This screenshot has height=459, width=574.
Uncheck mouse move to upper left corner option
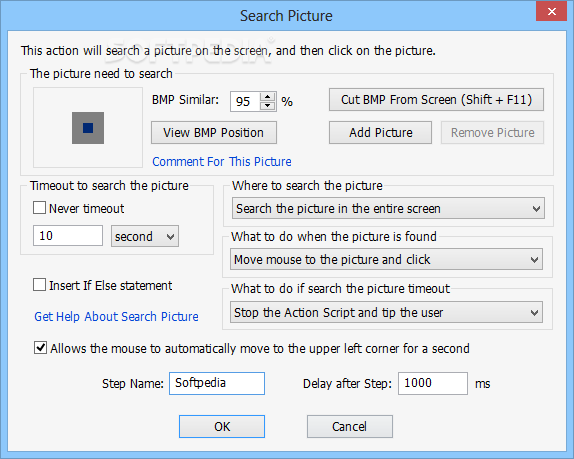tap(40, 348)
